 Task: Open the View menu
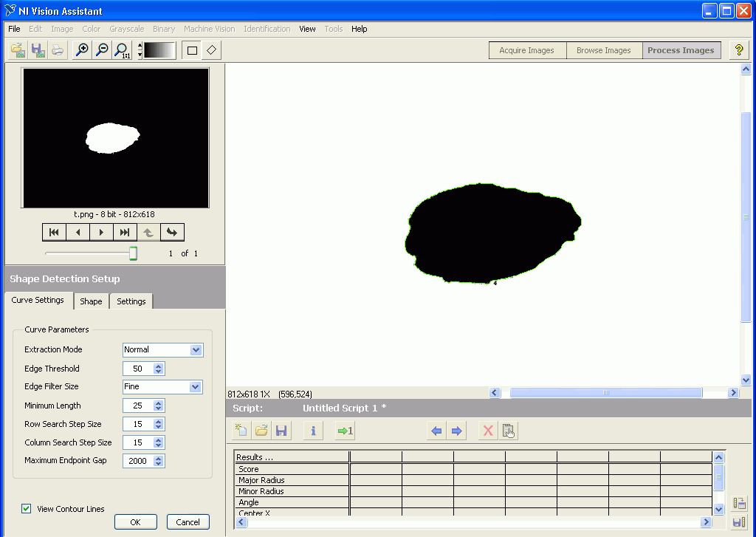coord(307,29)
